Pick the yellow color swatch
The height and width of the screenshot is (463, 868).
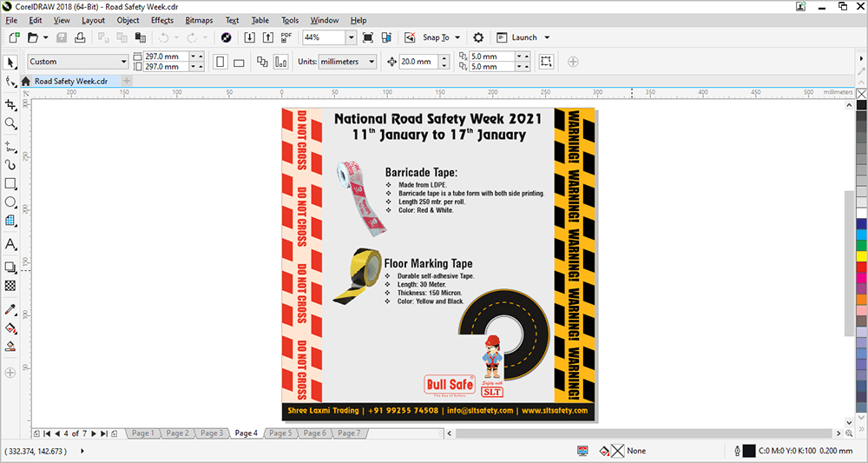[x=862, y=256]
